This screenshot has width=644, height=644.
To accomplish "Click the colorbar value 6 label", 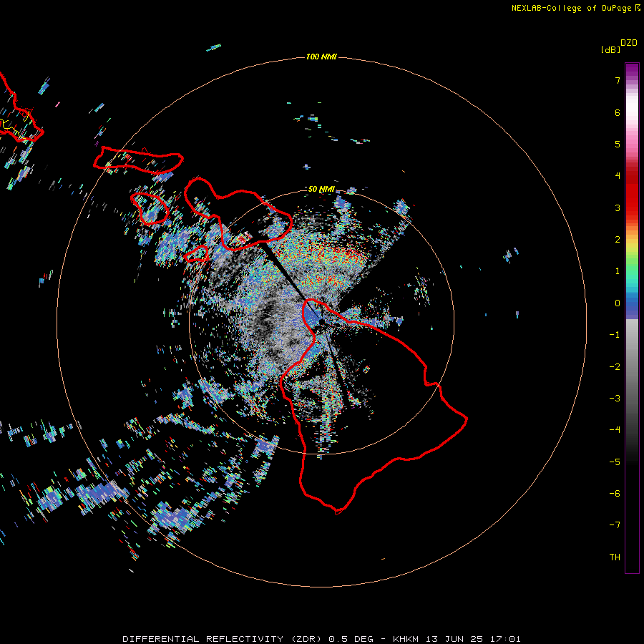I will pyautogui.click(x=618, y=112).
